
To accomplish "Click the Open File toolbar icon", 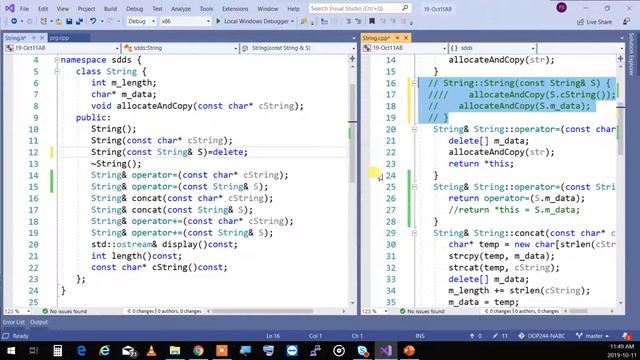I will click(x=59, y=21).
